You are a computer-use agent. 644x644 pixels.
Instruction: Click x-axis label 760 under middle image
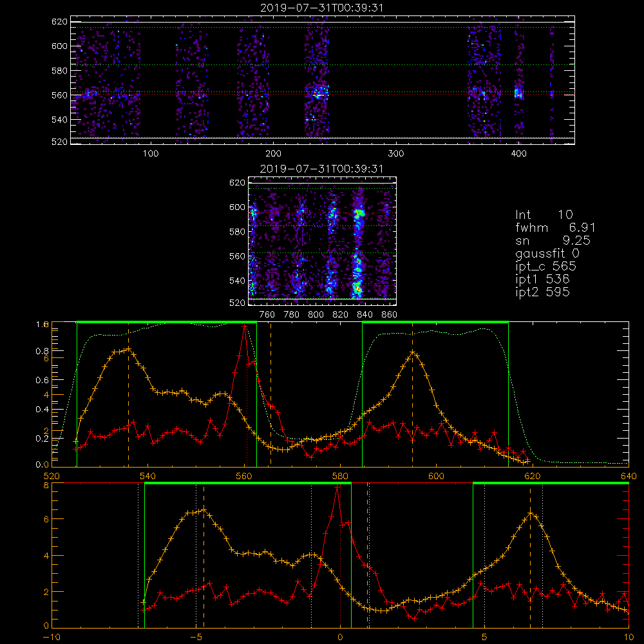tap(267, 315)
